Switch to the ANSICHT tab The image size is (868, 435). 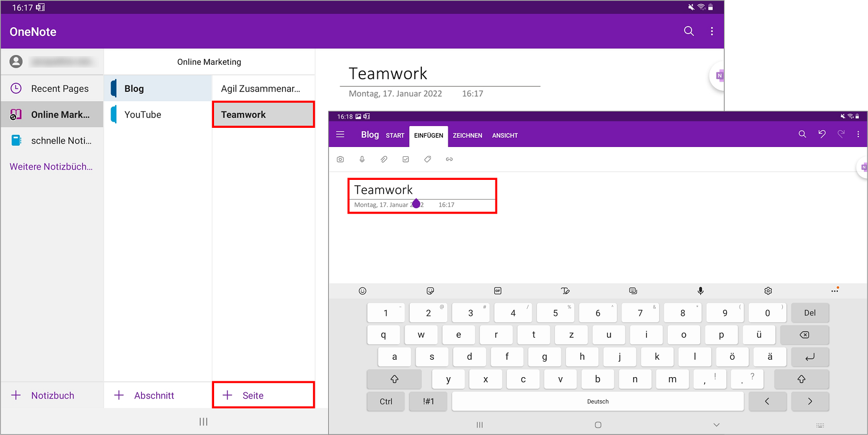tap(505, 135)
